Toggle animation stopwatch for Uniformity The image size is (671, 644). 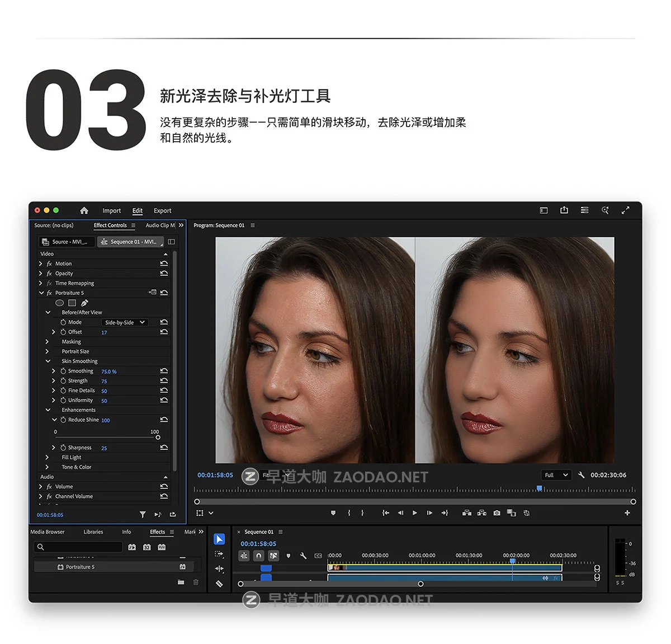pyautogui.click(x=63, y=400)
